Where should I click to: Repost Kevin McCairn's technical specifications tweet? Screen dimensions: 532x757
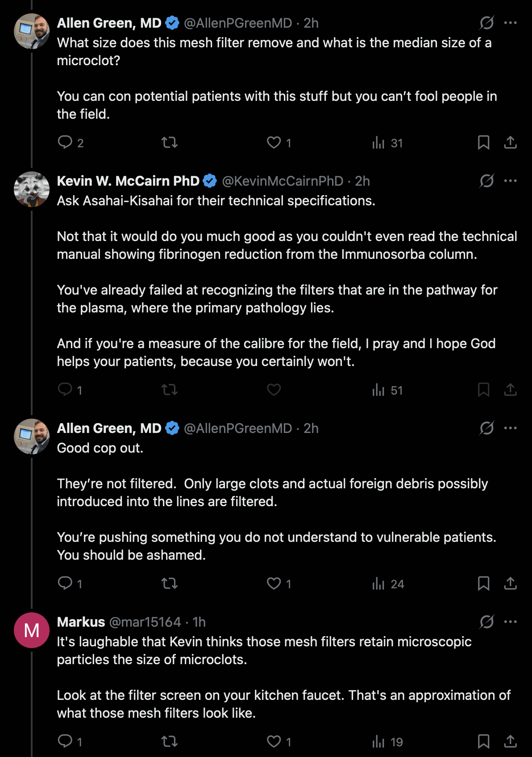click(169, 390)
